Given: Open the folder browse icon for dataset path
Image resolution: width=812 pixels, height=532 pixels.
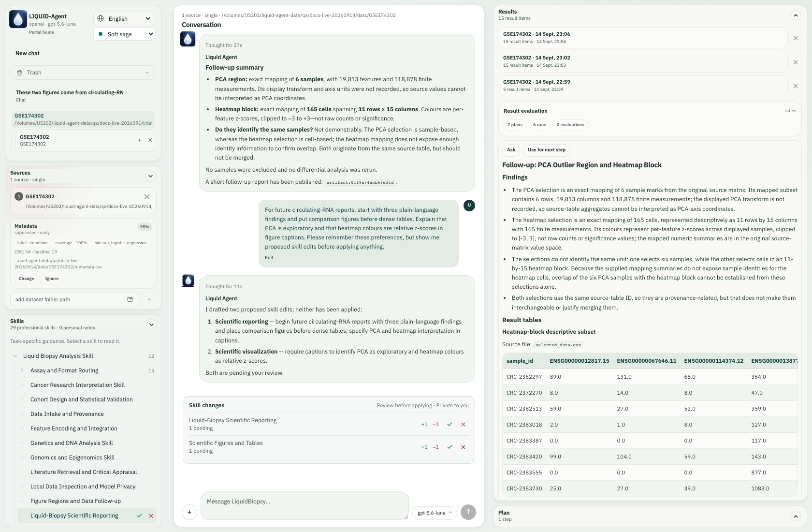Looking at the screenshot, I should (x=130, y=299).
